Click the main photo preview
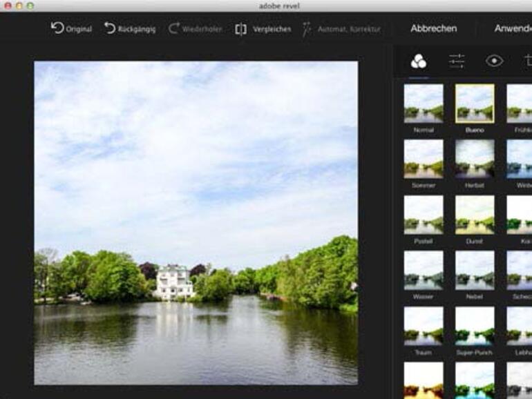The width and height of the screenshot is (532, 399). (196, 223)
